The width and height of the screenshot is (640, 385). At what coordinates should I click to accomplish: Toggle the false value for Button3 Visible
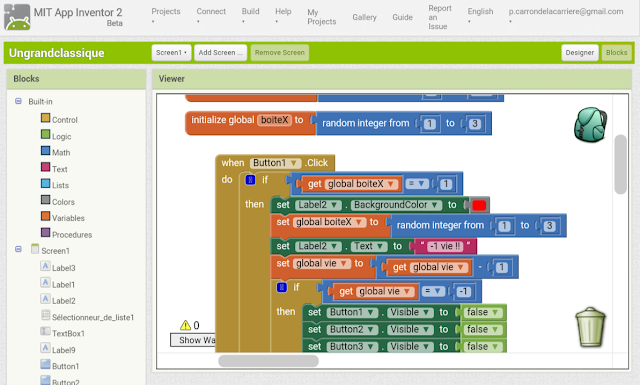pos(482,347)
